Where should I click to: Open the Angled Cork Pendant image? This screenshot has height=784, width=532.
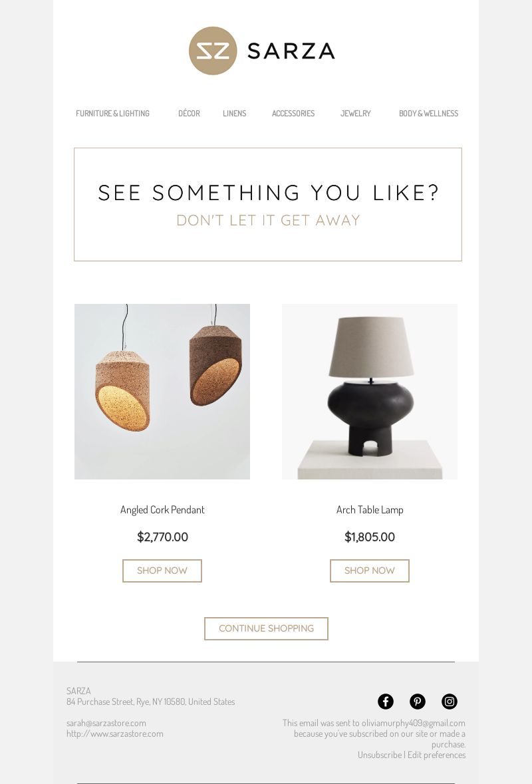[162, 392]
